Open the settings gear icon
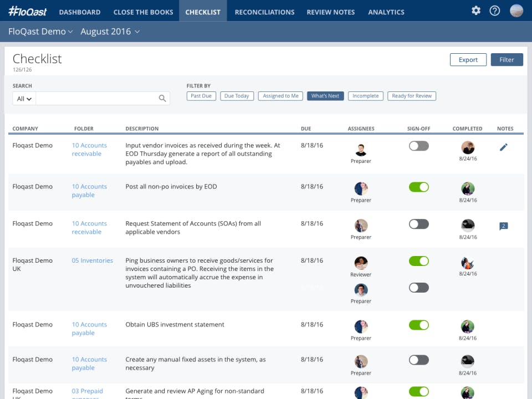 pyautogui.click(x=475, y=11)
